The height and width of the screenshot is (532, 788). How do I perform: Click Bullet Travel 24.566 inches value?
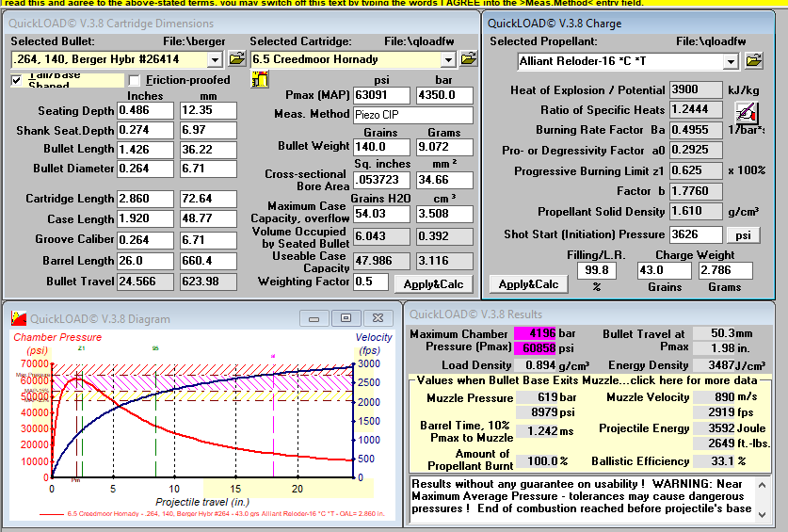click(145, 282)
